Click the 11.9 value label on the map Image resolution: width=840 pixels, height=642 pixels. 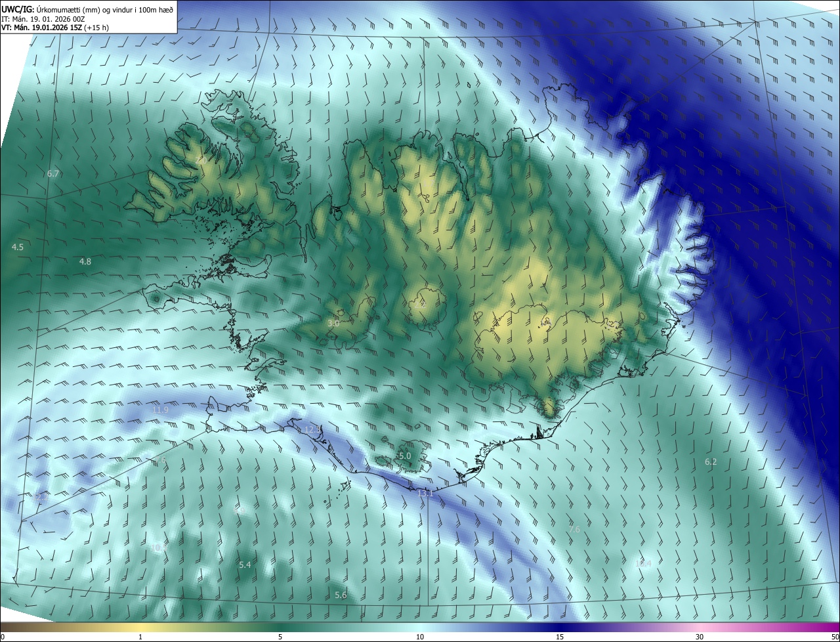coord(160,410)
